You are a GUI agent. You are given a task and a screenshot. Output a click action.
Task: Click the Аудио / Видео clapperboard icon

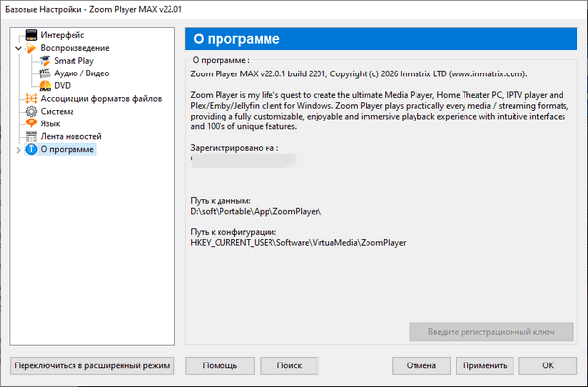45,73
